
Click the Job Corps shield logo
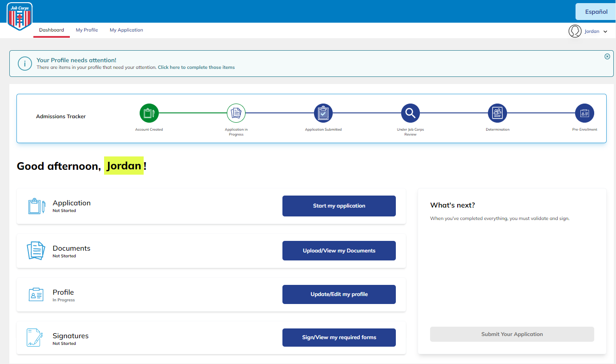point(20,16)
